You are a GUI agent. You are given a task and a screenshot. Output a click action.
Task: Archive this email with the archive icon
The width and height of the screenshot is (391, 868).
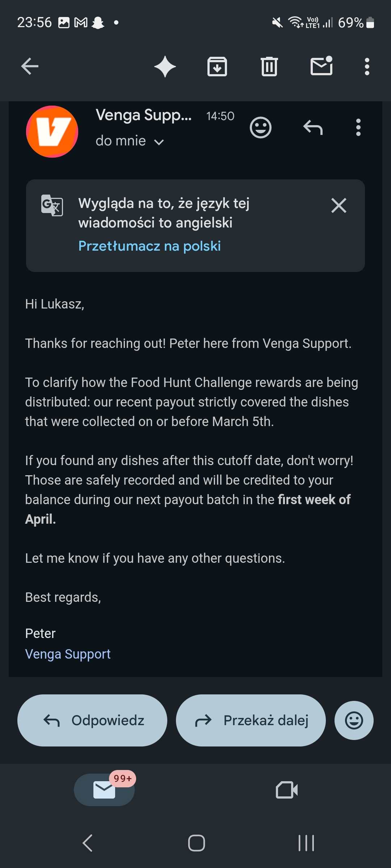click(217, 67)
